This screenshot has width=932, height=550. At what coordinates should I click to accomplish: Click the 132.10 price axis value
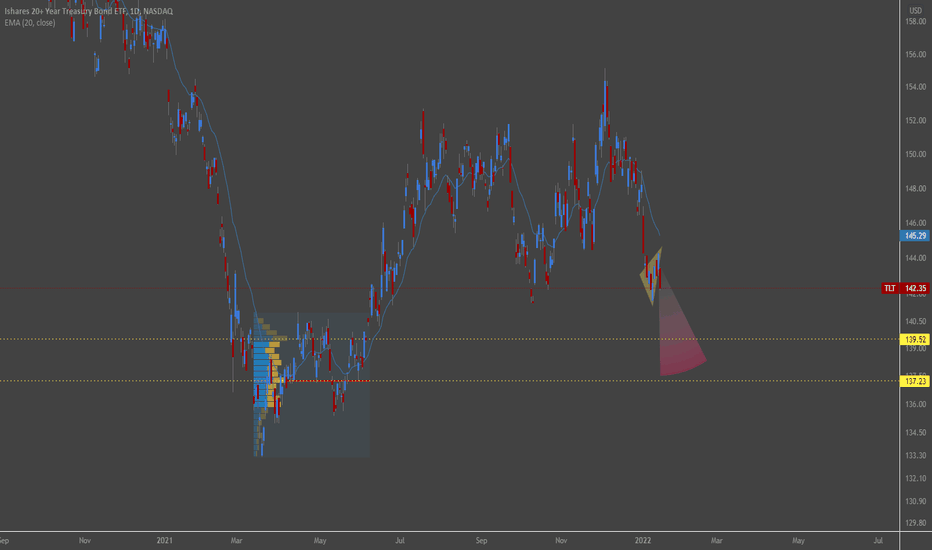(x=915, y=478)
